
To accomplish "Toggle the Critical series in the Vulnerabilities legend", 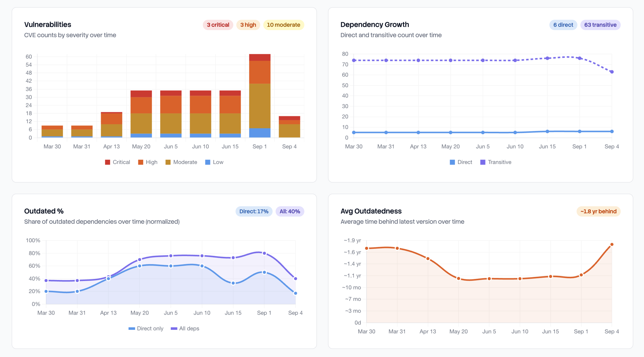I will [118, 162].
